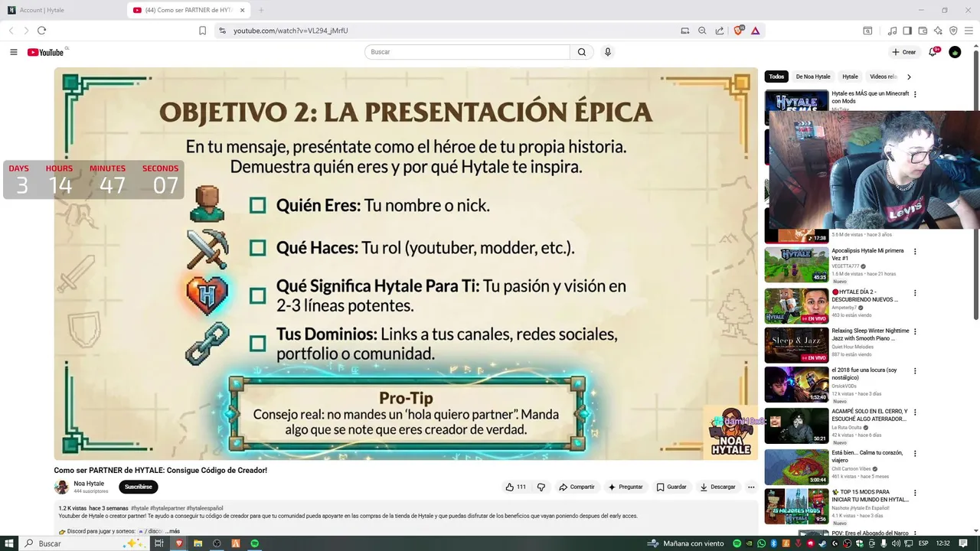Click the 'Noa Hytale' channel name
The width and height of the screenshot is (980, 551).
[89, 484]
